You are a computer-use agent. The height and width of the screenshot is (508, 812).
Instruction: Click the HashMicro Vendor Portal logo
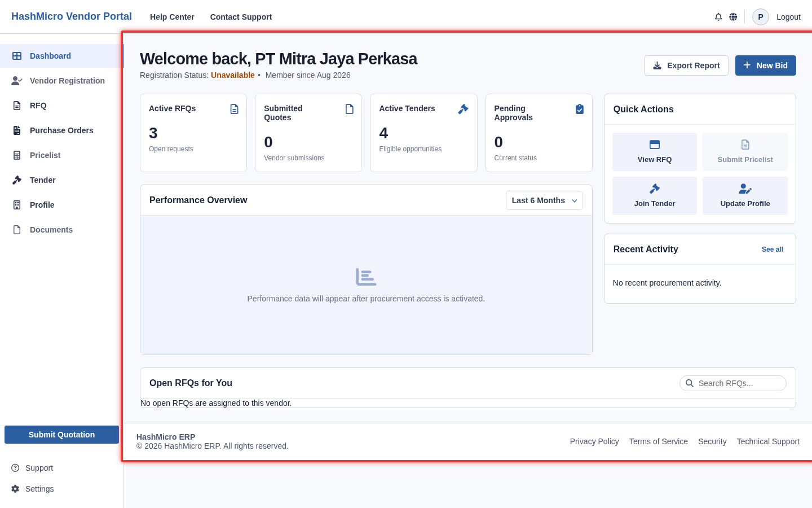pos(72,16)
